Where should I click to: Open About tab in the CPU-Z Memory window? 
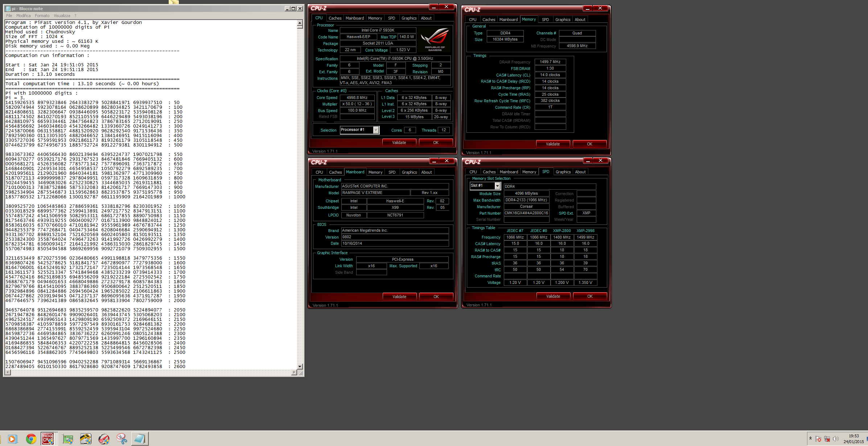(x=580, y=20)
